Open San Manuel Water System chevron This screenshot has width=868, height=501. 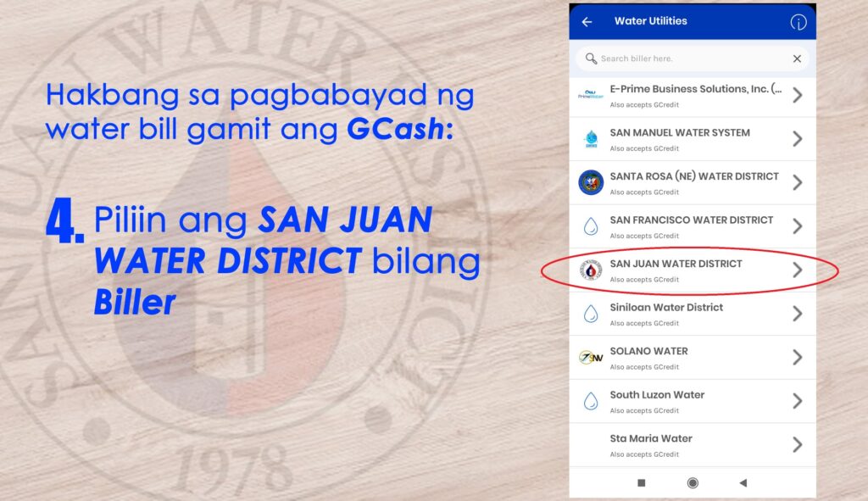pyautogui.click(x=797, y=138)
